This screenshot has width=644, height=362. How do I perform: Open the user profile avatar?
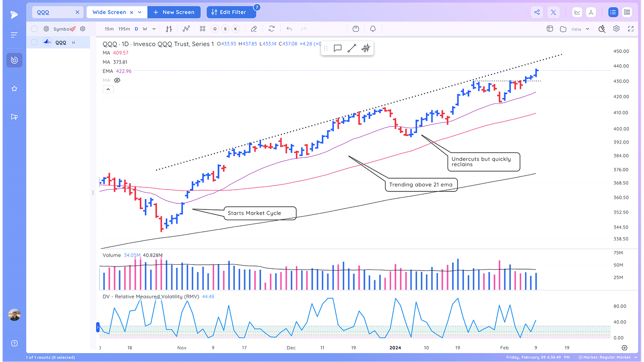tap(14, 315)
